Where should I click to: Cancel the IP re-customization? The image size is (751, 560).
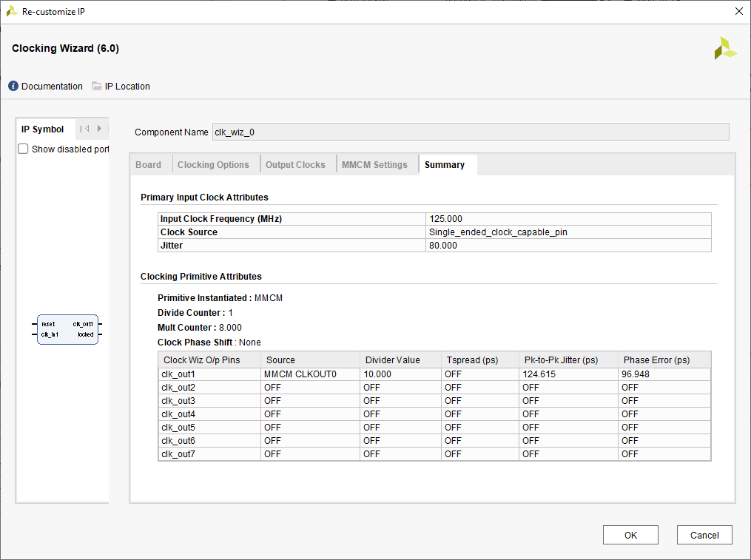click(x=704, y=534)
